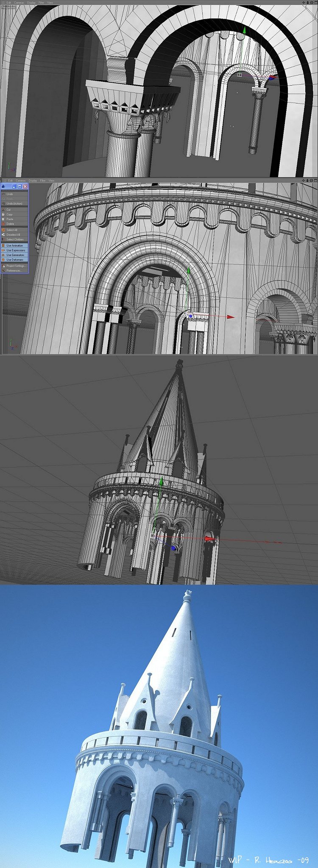Click the rotate camera icon in the topmost viewport
318x868 pixels.
(x=311, y=3)
